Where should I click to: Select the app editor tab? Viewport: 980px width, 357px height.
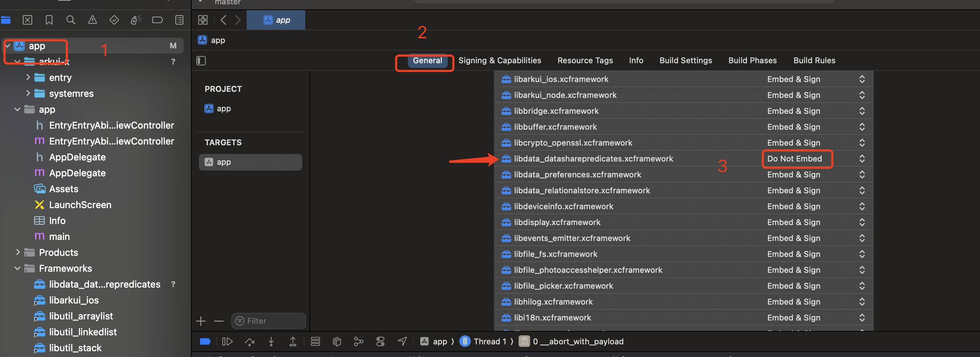pos(276,20)
